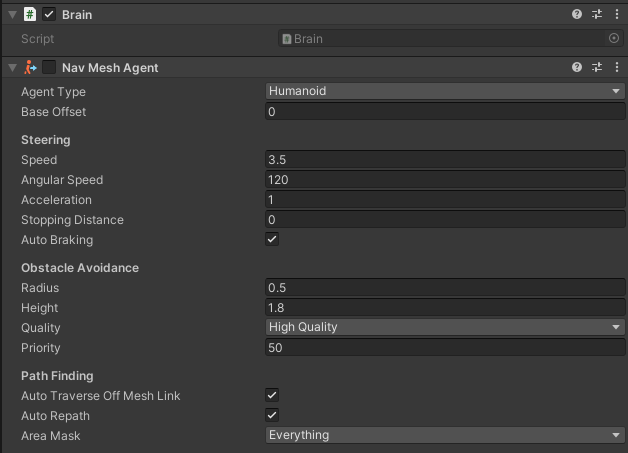
Task: Toggle the Auto Braking checkbox
Action: tap(272, 240)
